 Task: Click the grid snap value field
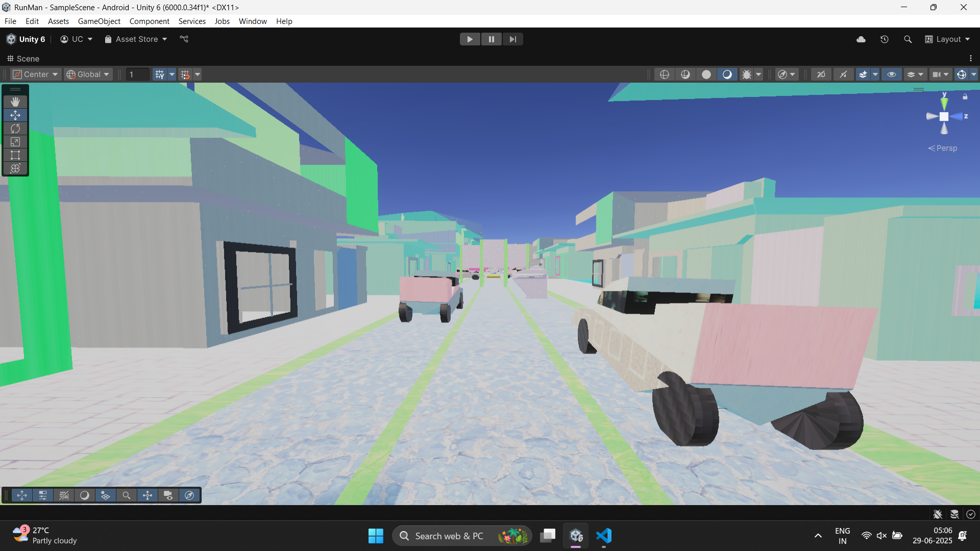tap(137, 74)
